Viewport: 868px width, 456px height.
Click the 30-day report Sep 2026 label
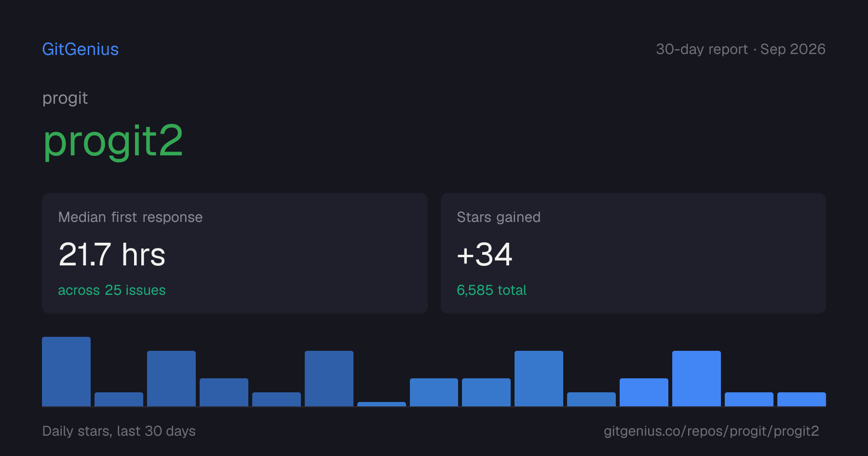741,49
